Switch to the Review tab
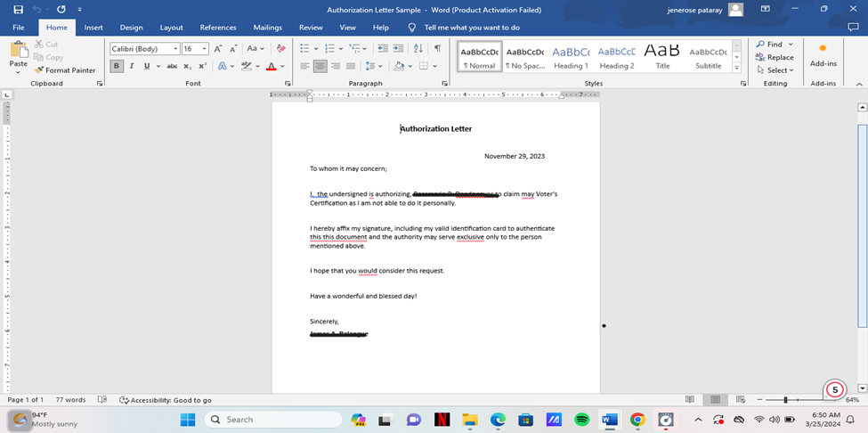The width and height of the screenshot is (868, 433). click(x=311, y=27)
